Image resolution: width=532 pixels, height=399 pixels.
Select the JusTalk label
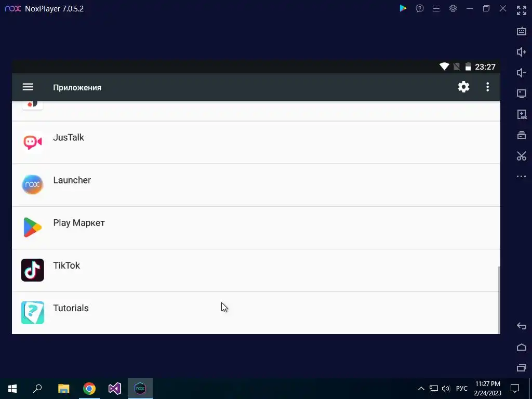[69, 137]
